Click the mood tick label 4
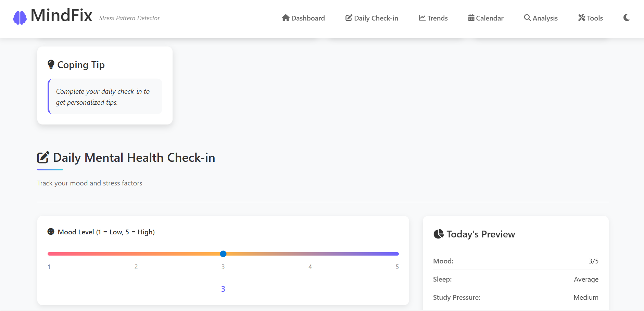Image resolution: width=644 pixels, height=311 pixels. pyautogui.click(x=310, y=267)
